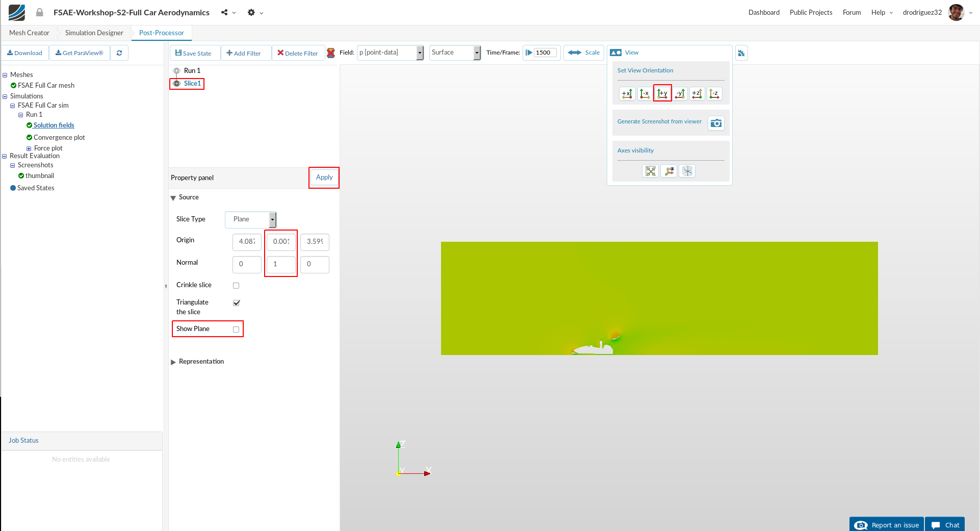Uncheck Triangulate the slice checkbox
This screenshot has height=531, width=980.
(236, 303)
